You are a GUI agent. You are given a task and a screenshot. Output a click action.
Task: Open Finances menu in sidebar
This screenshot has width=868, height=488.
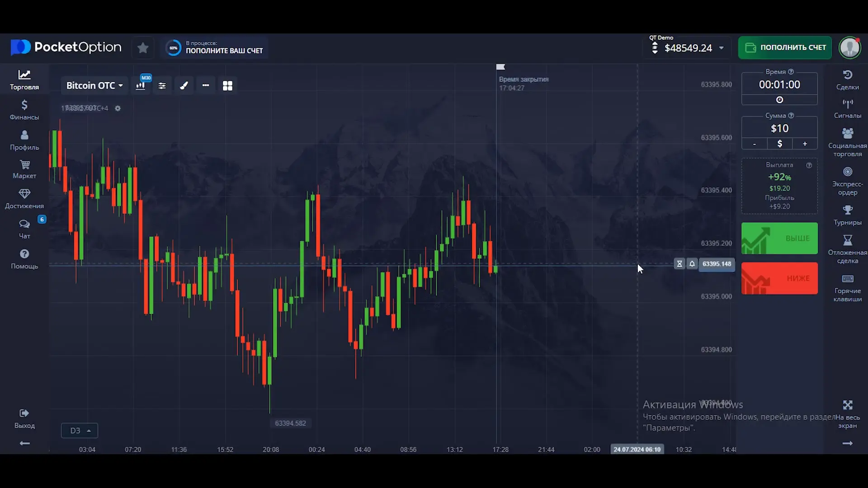tap(24, 110)
